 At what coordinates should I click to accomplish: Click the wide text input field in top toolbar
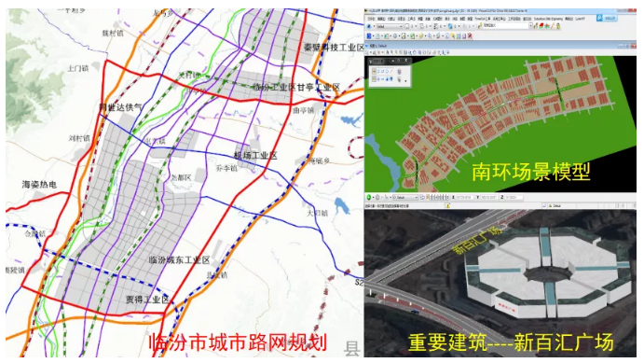[x=505, y=25]
